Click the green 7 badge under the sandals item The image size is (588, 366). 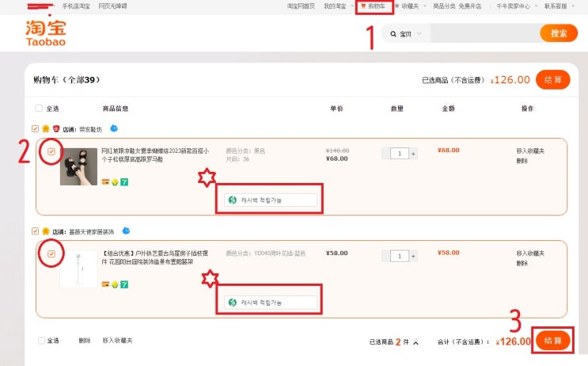pyautogui.click(x=124, y=182)
